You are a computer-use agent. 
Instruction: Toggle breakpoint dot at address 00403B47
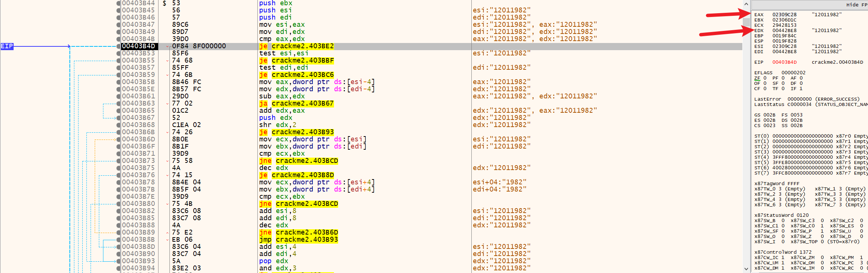pyautogui.click(x=119, y=25)
